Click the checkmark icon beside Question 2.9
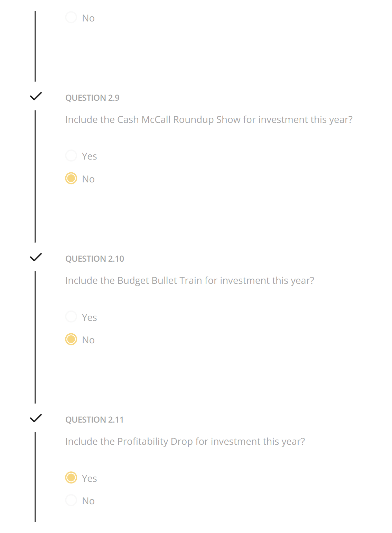 36,96
